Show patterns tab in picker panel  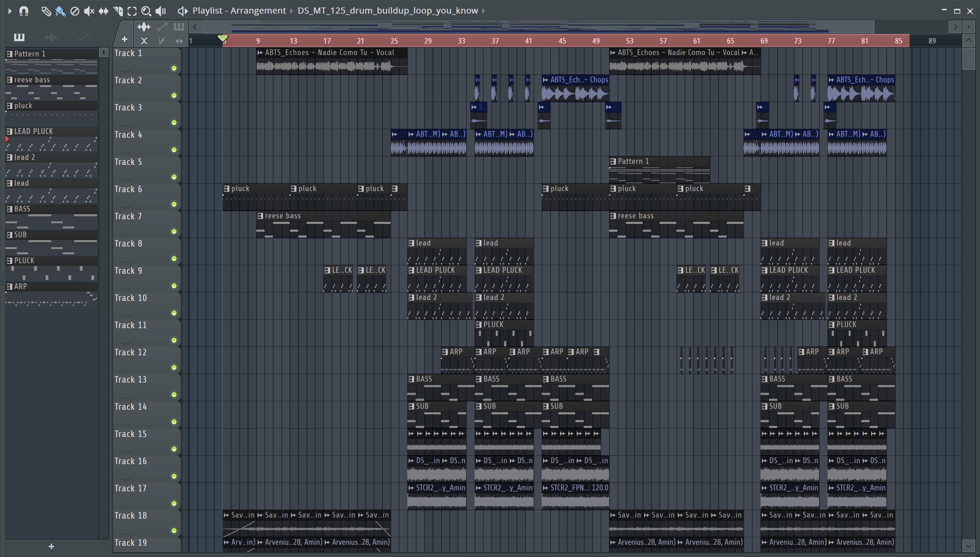[19, 37]
